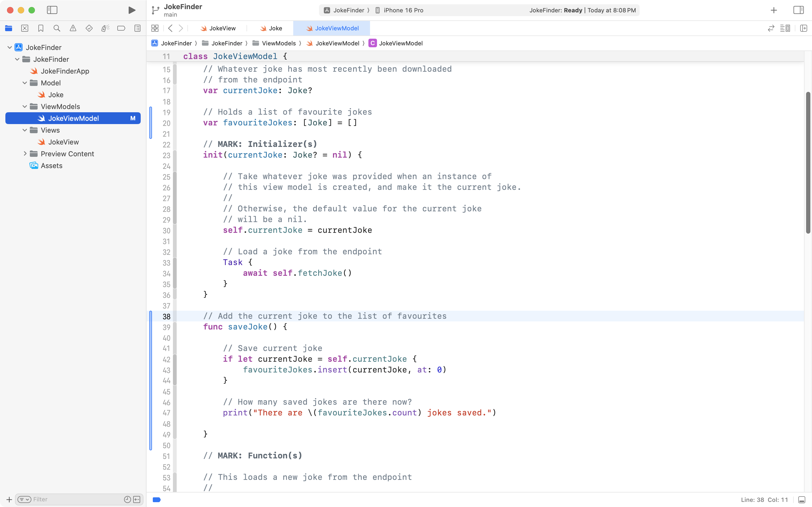Open the Report navigator icon

click(x=137, y=28)
